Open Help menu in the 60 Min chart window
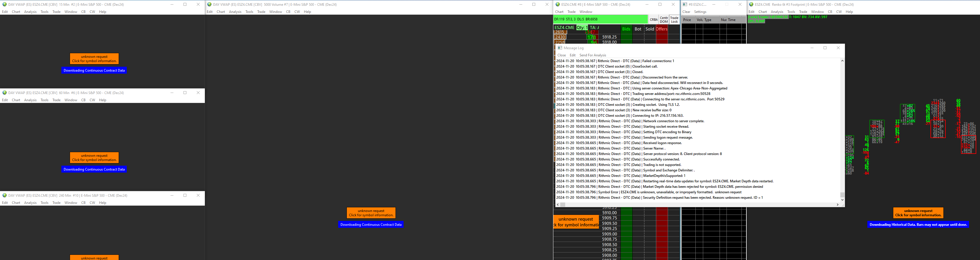 pos(103,100)
